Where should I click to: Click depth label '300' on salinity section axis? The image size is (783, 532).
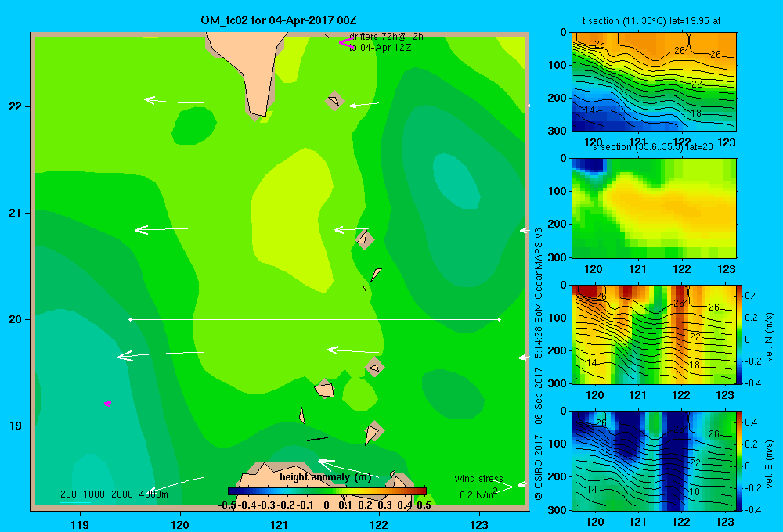pos(557,257)
